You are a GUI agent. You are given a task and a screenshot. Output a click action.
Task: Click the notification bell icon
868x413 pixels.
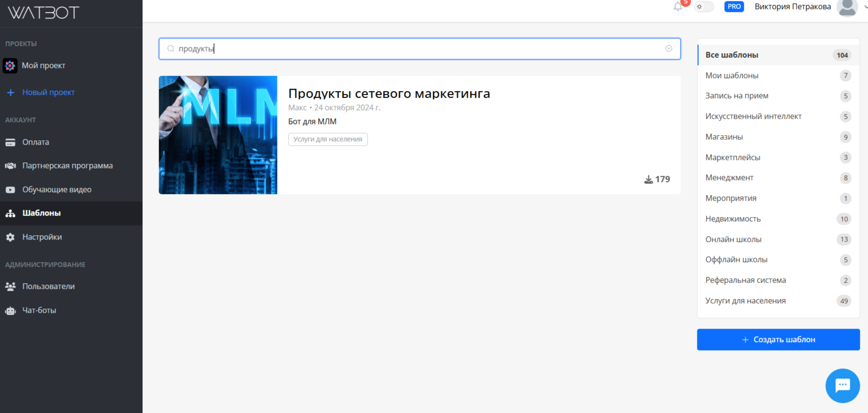point(678,7)
